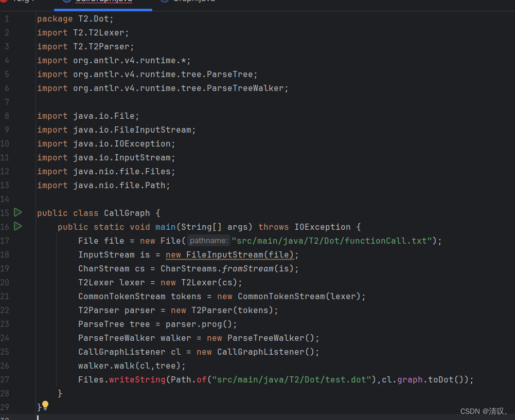Click 'T2Parser(tokens)' constructor call
Image resolution: width=515 pixels, height=420 pixels.
(232, 311)
